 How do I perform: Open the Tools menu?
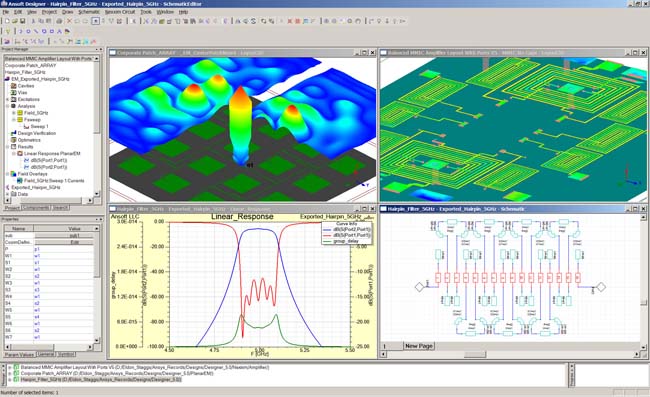click(x=146, y=12)
